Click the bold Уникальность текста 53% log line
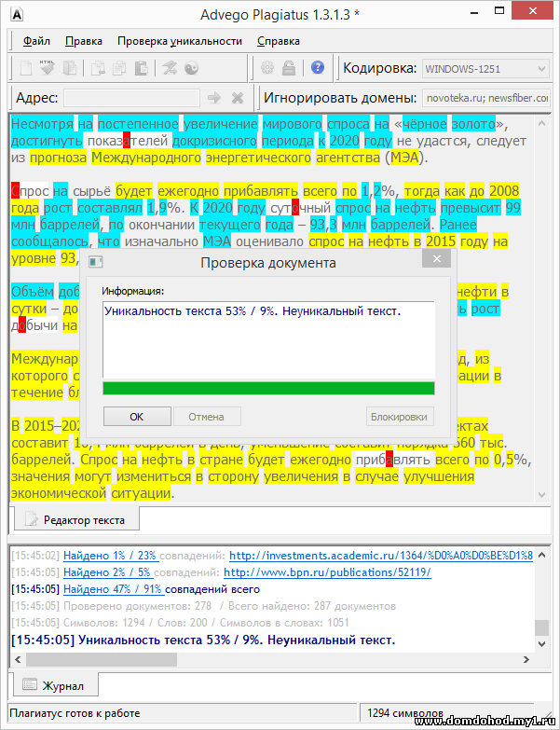The width and height of the screenshot is (560, 730). (x=203, y=640)
